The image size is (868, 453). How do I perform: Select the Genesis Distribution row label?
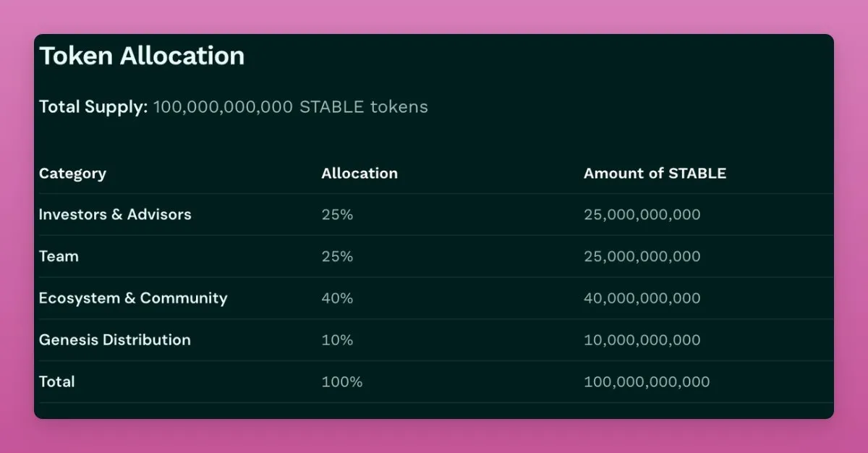(x=115, y=340)
